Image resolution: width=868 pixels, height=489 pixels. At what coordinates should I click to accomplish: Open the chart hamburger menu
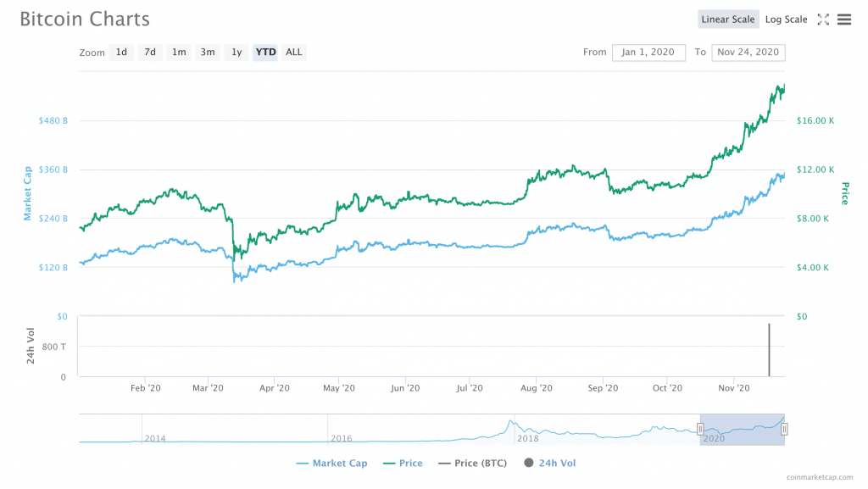coord(844,19)
